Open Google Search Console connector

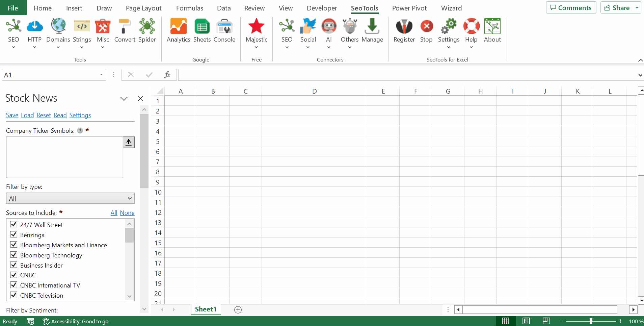pyautogui.click(x=224, y=26)
